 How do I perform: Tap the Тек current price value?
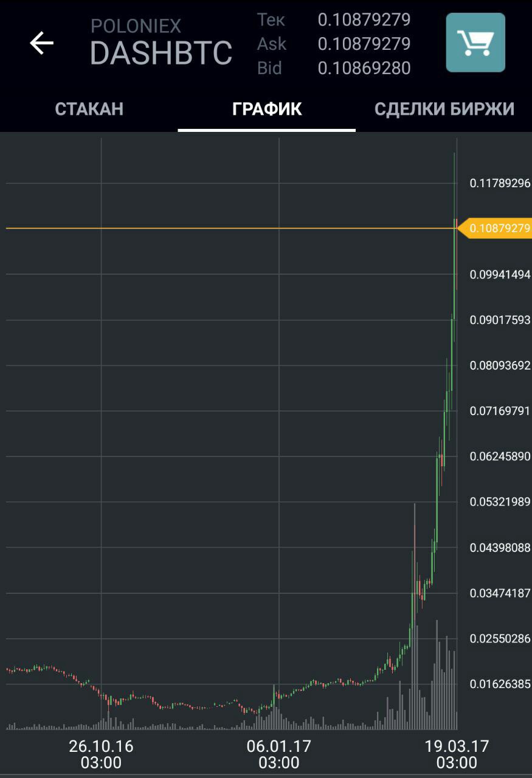point(364,19)
